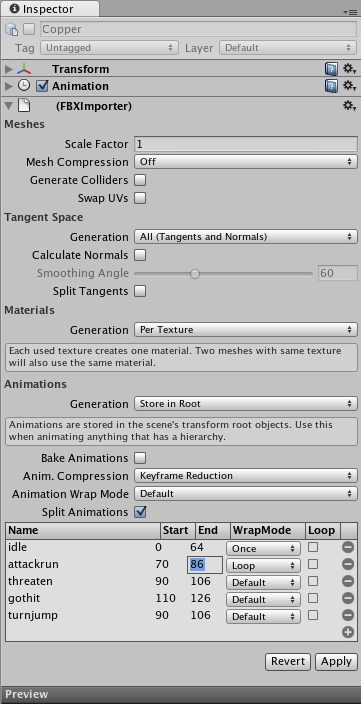Enable Split Tangents checkbox
This screenshot has height=704, width=361.
click(141, 291)
